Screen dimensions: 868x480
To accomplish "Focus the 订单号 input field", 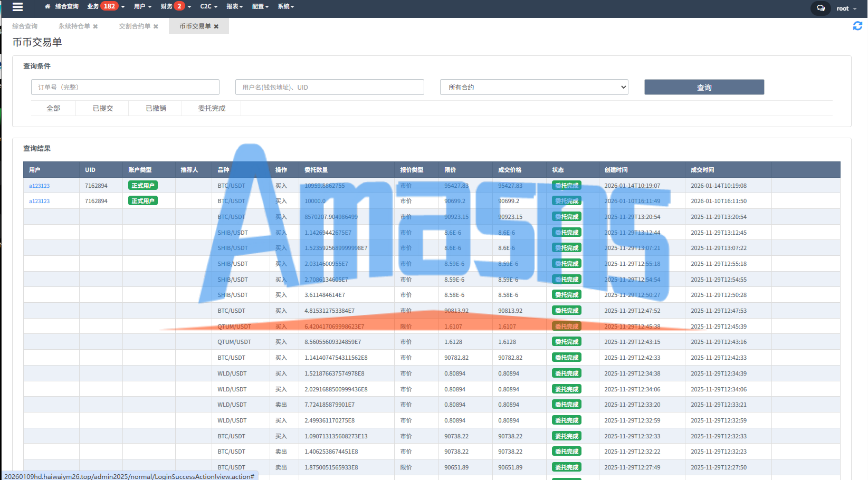I will tap(125, 87).
